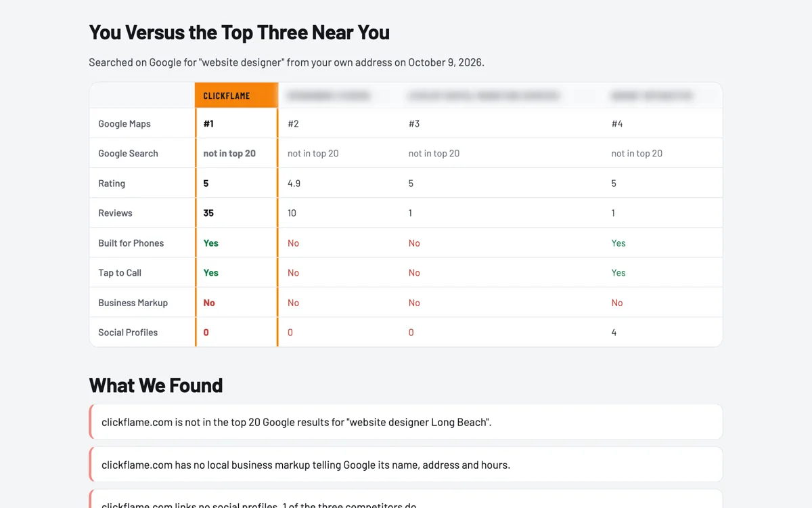This screenshot has height=508, width=812.
Task: Click "not in top 20" under the #2 competitor
Action: pos(313,154)
